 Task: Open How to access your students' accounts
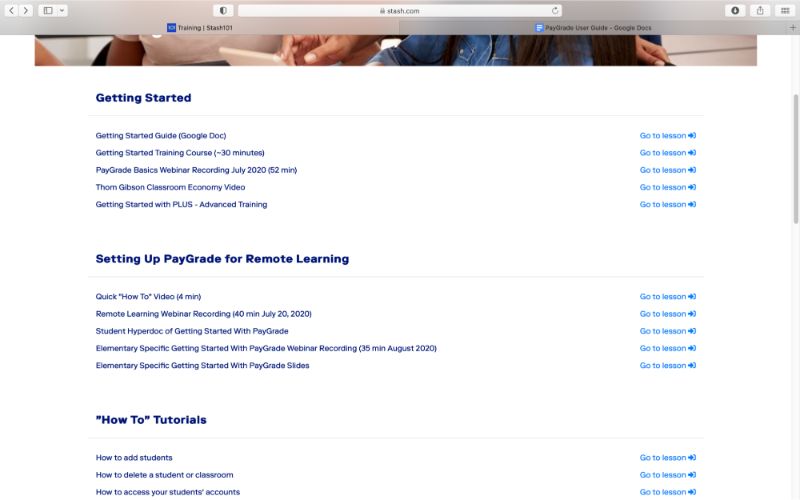pyautogui.click(x=167, y=492)
